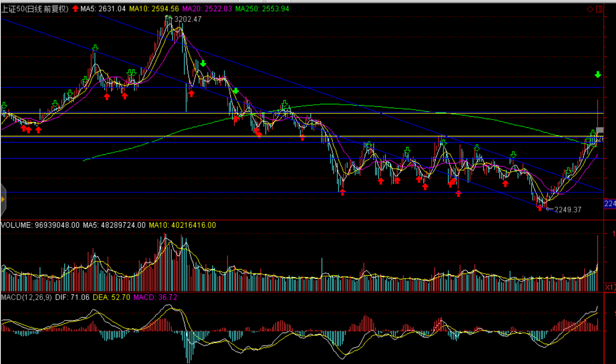This screenshot has height=364, width=616.
Task: Click the solid green down arrow near right edge
Action: pos(598,75)
